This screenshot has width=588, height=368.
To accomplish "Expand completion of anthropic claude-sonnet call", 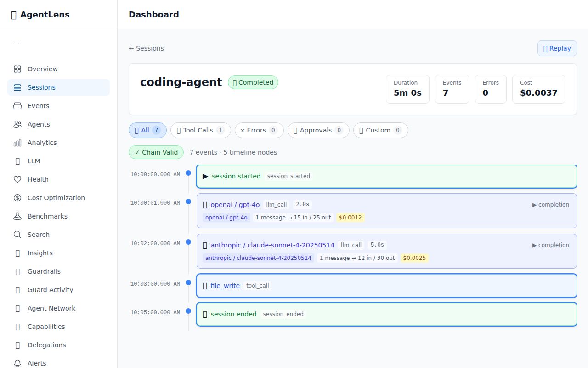I will [x=550, y=245].
